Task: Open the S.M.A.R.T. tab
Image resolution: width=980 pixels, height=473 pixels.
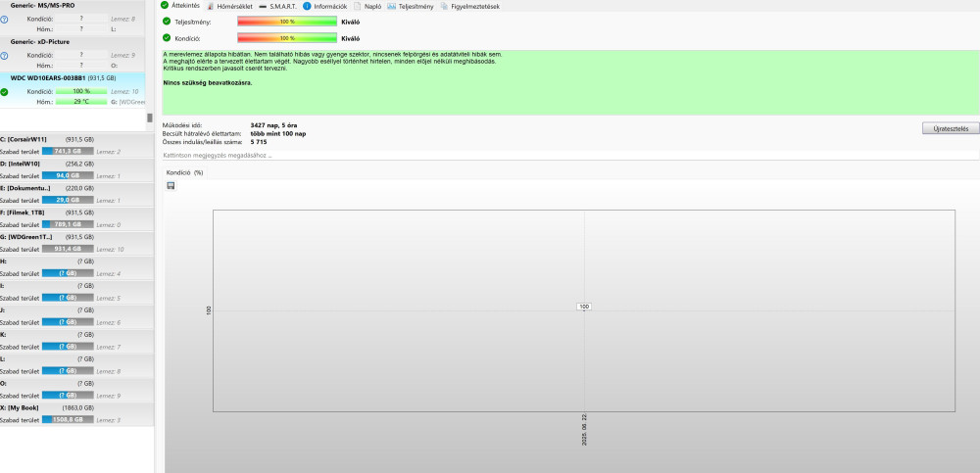Action: 277,6
